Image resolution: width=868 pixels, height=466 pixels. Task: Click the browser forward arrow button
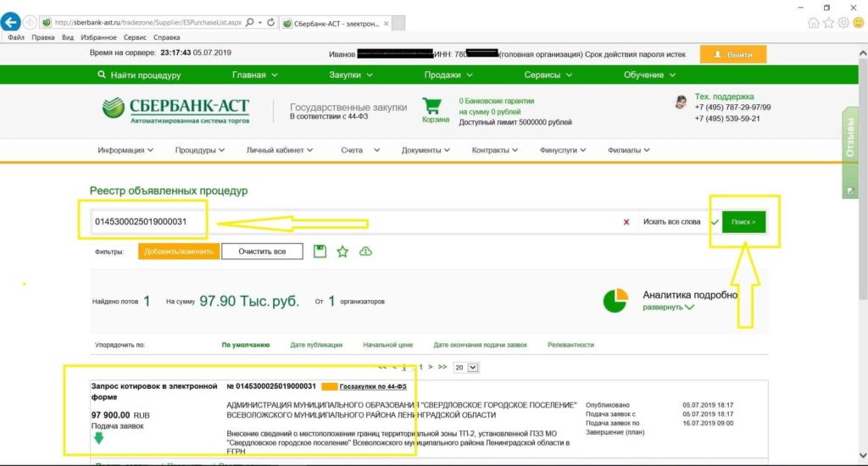[x=30, y=23]
